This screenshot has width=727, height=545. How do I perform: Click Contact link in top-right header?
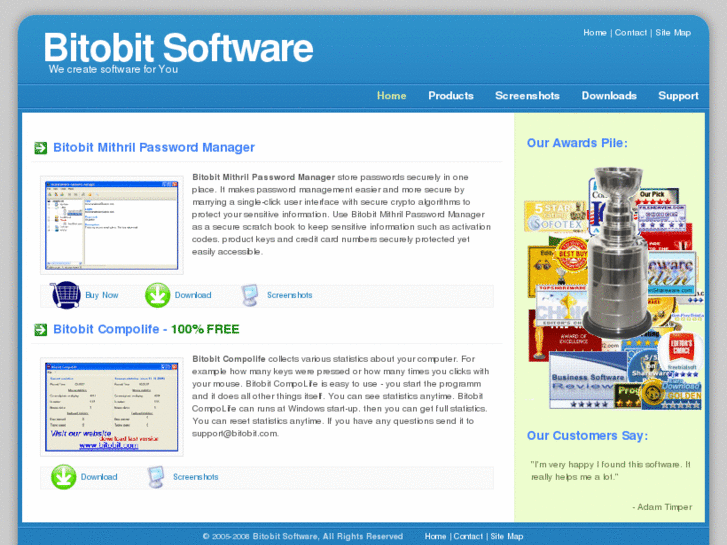[631, 32]
